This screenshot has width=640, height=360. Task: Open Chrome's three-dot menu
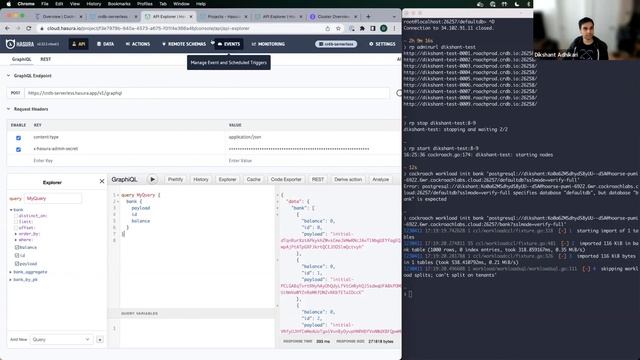(x=394, y=29)
